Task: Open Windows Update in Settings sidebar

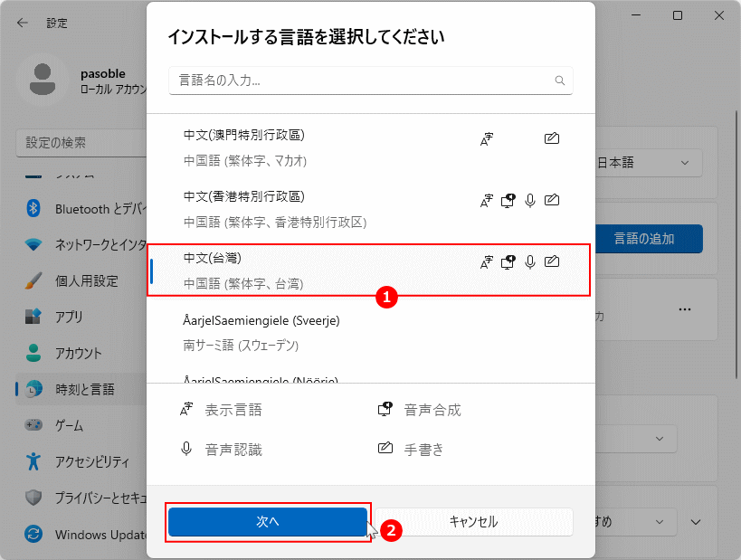Action: click(x=81, y=534)
